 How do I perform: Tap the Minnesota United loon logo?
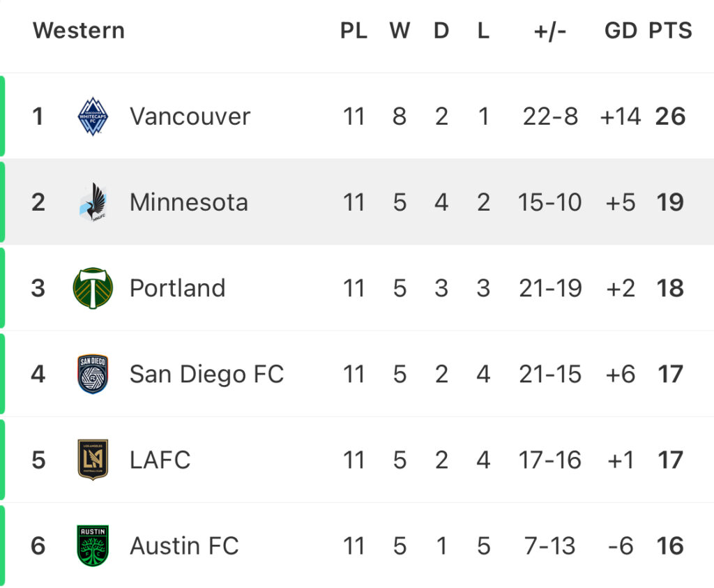tap(93, 202)
